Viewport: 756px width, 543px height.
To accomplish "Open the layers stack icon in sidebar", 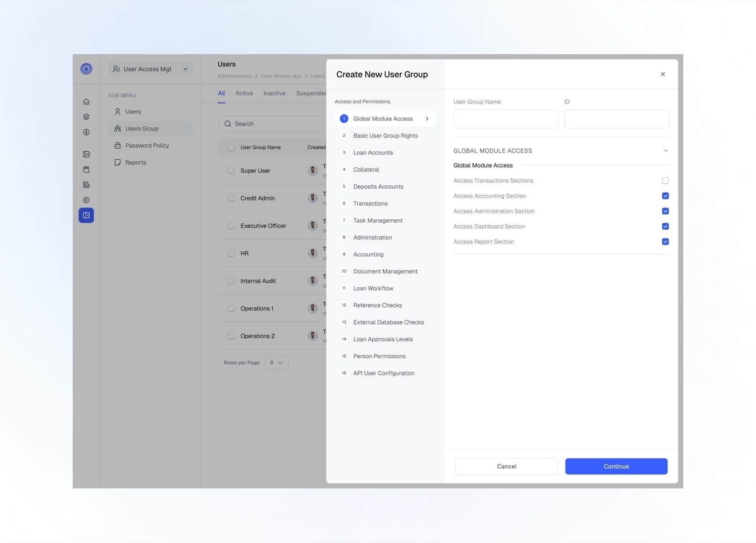I will [x=86, y=117].
